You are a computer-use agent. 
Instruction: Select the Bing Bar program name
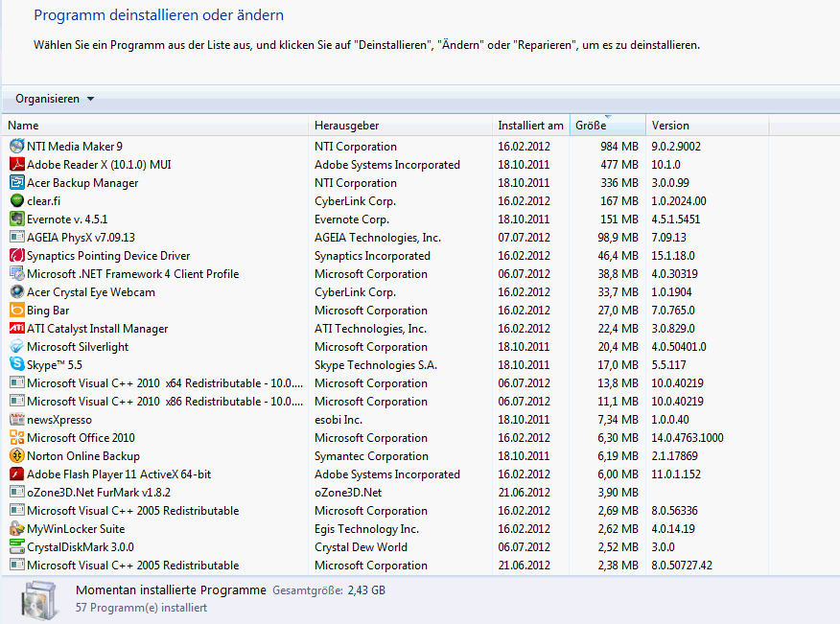click(x=48, y=311)
